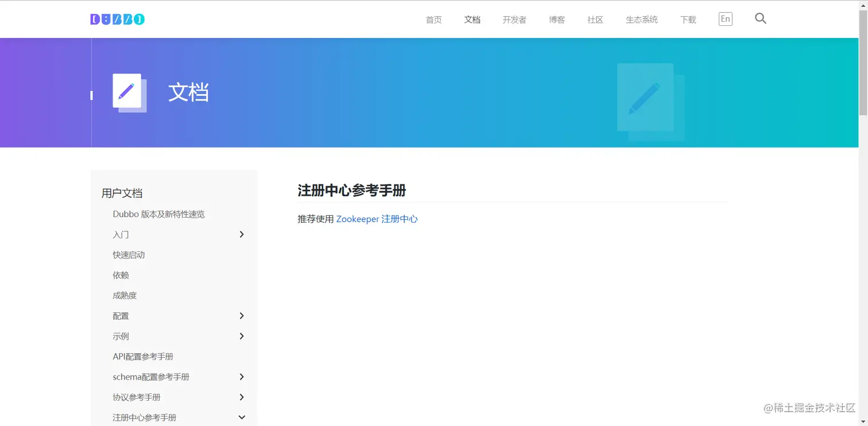
Task: Open 生态系统 navigation item
Action: (642, 20)
